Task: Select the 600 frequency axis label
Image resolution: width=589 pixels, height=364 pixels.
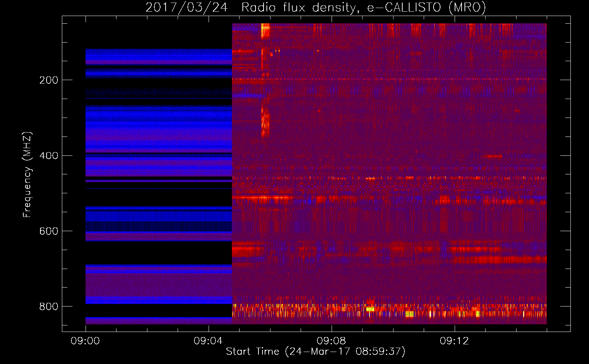Action: pyautogui.click(x=49, y=231)
